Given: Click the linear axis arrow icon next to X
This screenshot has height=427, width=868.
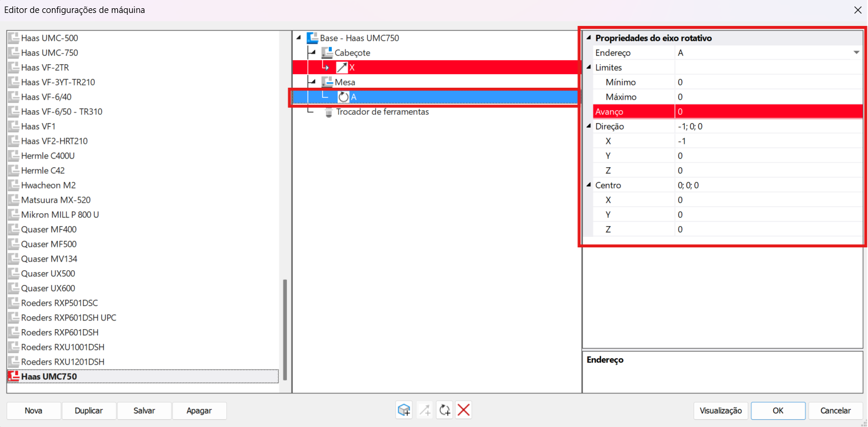Looking at the screenshot, I should pos(342,68).
